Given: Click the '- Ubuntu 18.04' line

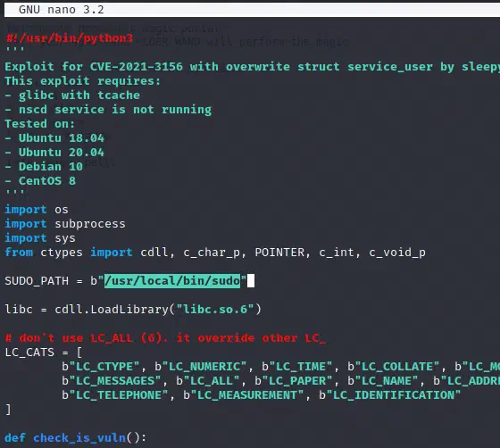Looking at the screenshot, I should click(x=54, y=138).
